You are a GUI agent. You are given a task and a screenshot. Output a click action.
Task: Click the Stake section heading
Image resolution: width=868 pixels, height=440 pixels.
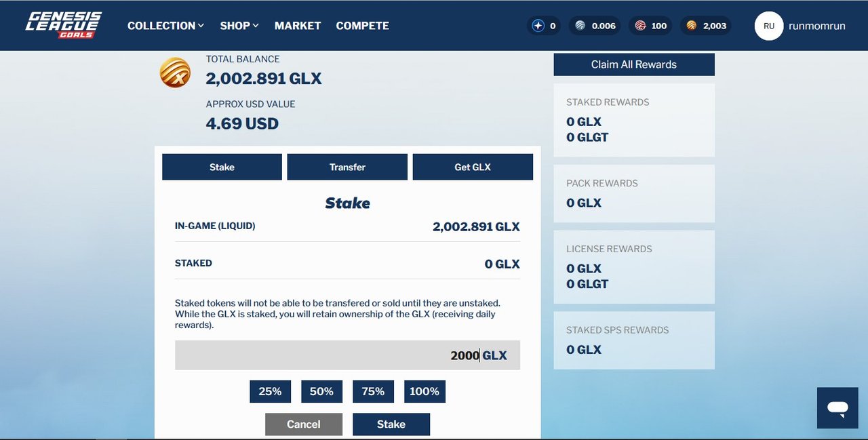(x=347, y=203)
